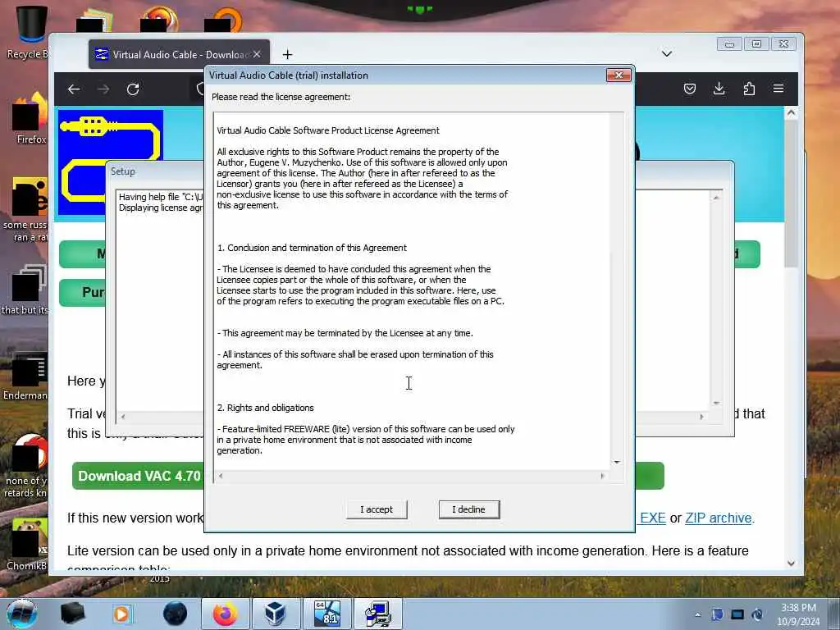Open the Firefox hamburger menu

pyautogui.click(x=778, y=89)
